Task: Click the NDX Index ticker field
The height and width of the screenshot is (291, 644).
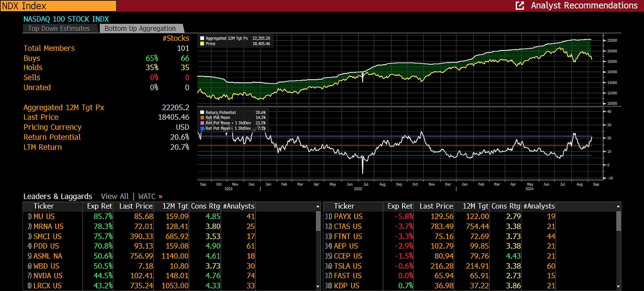Action: pyautogui.click(x=58, y=6)
